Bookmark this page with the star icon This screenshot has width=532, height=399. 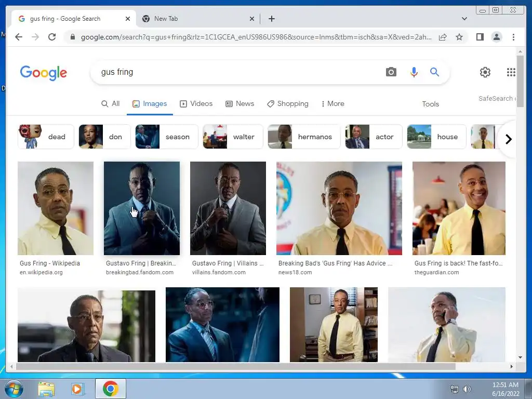tap(459, 37)
